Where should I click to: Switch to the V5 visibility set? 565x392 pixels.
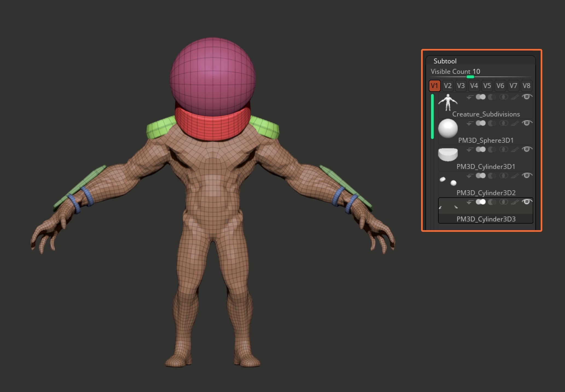[x=487, y=86]
